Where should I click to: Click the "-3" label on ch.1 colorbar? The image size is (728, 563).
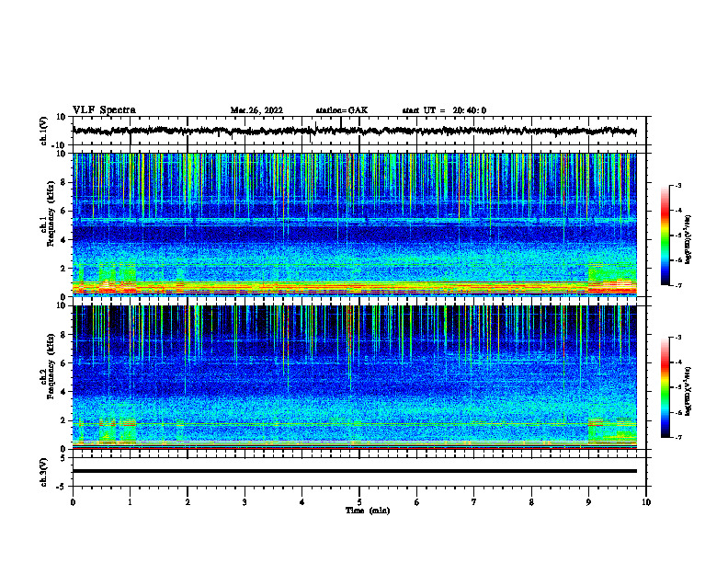click(x=678, y=185)
